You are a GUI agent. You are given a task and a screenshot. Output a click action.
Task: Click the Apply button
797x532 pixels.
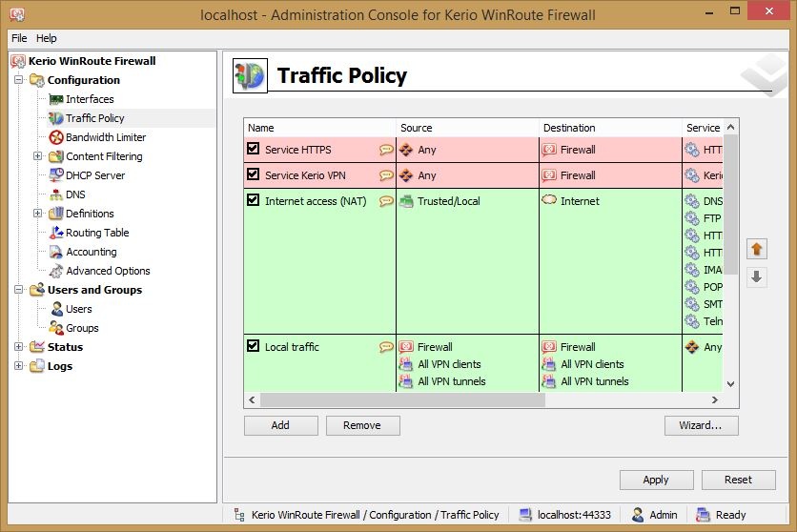pyautogui.click(x=656, y=480)
